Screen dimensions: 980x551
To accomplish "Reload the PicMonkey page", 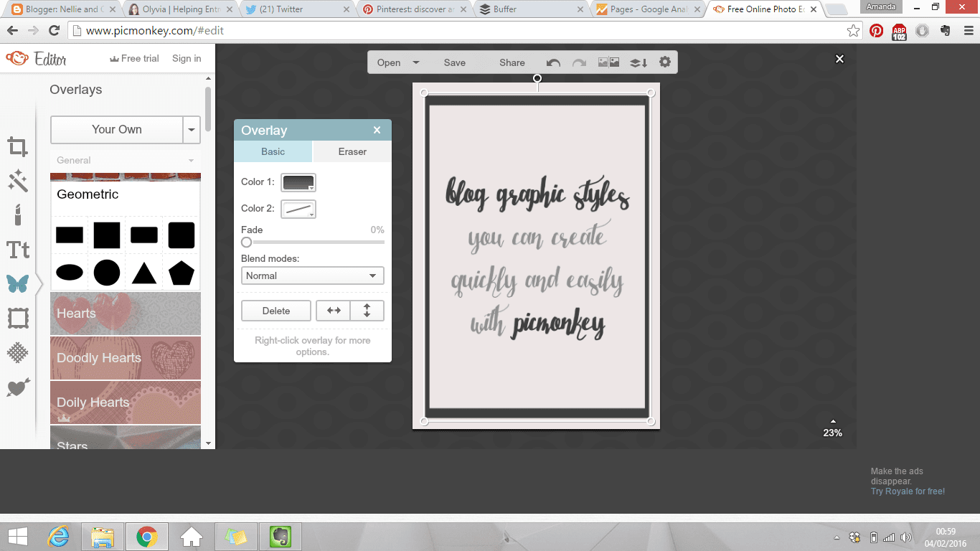I will (x=54, y=31).
